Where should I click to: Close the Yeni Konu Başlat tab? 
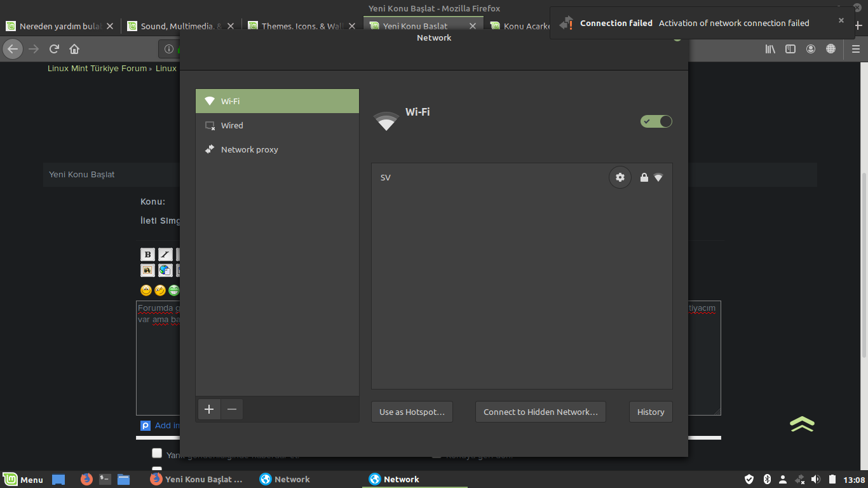click(x=473, y=26)
